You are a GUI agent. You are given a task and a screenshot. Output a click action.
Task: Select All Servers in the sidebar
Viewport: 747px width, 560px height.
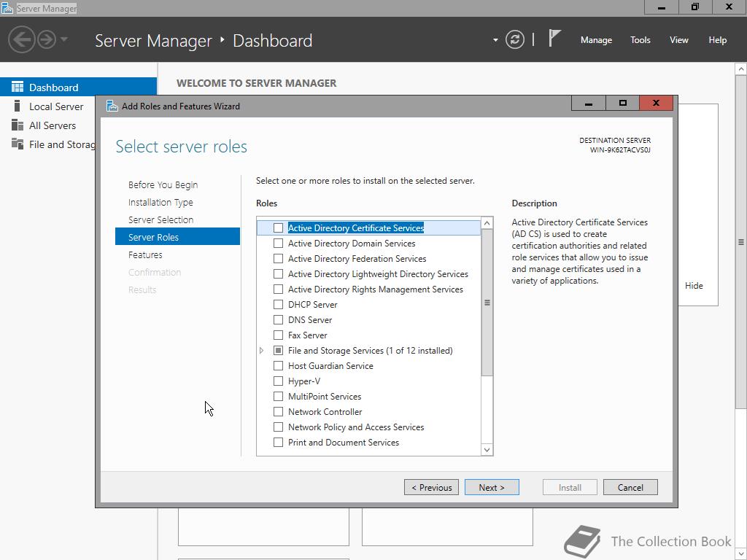click(53, 125)
